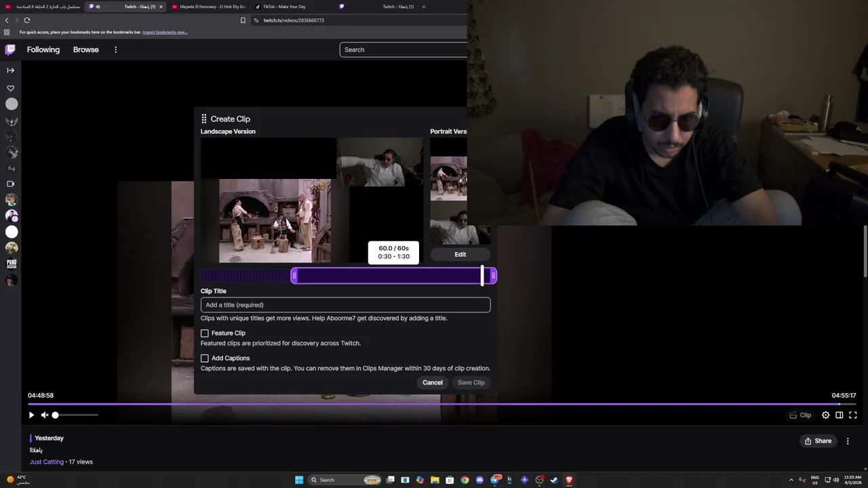Viewport: 868px width, 488px height.
Task: Click the 'Import bookmarks now...' link
Action: tap(165, 33)
